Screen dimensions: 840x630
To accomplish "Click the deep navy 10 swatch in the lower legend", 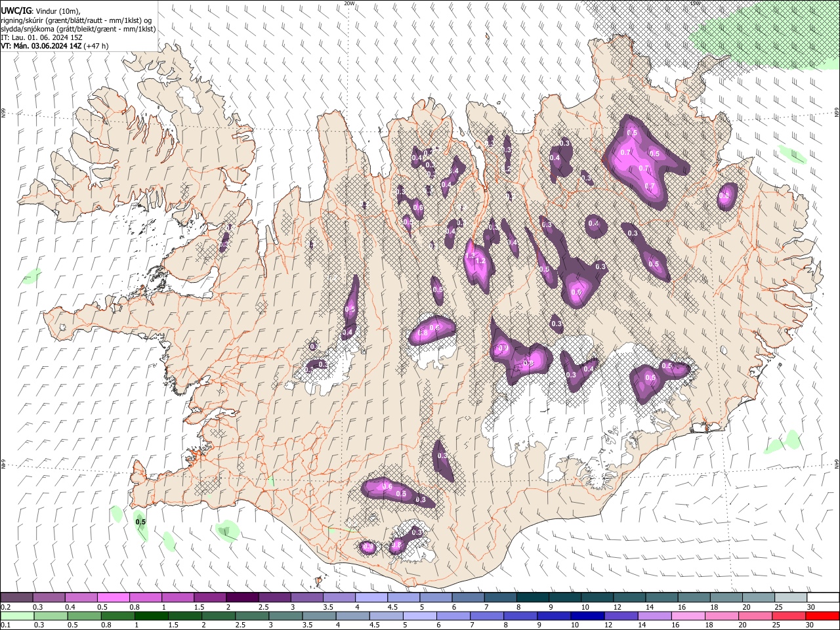I will 587,616.
